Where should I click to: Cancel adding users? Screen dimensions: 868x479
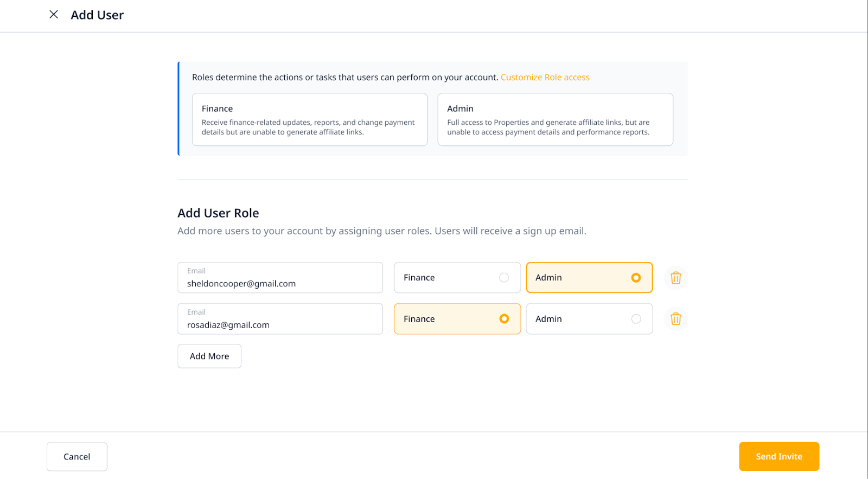click(x=77, y=457)
